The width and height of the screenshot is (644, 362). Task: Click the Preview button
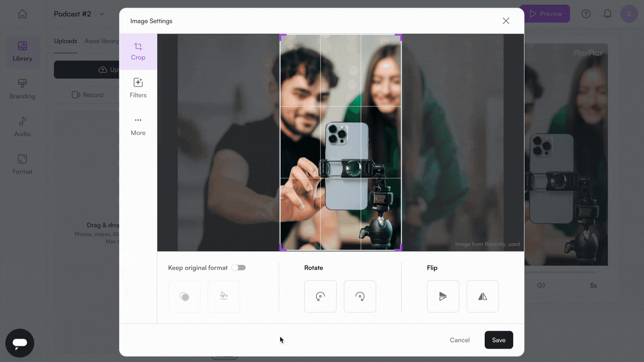[545, 14]
